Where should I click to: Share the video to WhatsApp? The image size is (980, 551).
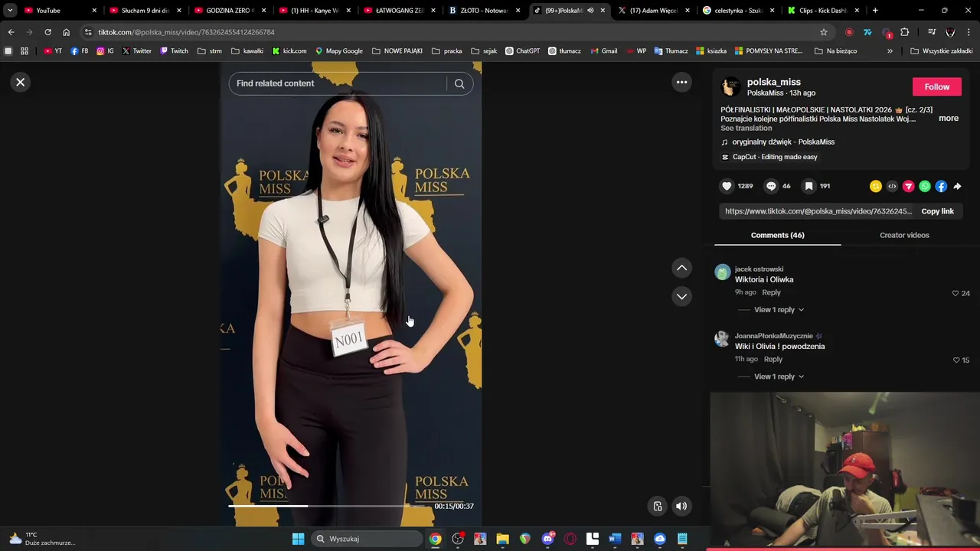[x=925, y=186]
